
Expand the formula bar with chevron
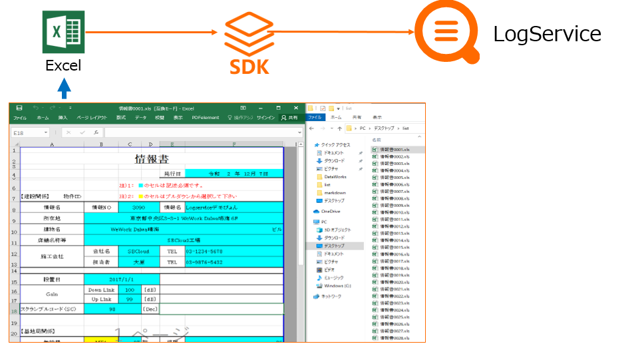[299, 133]
